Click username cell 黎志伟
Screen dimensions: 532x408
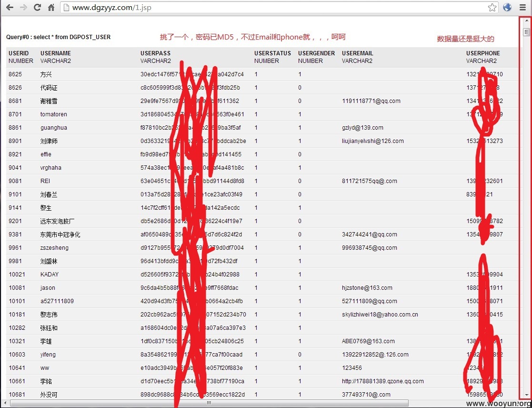[x=49, y=315]
